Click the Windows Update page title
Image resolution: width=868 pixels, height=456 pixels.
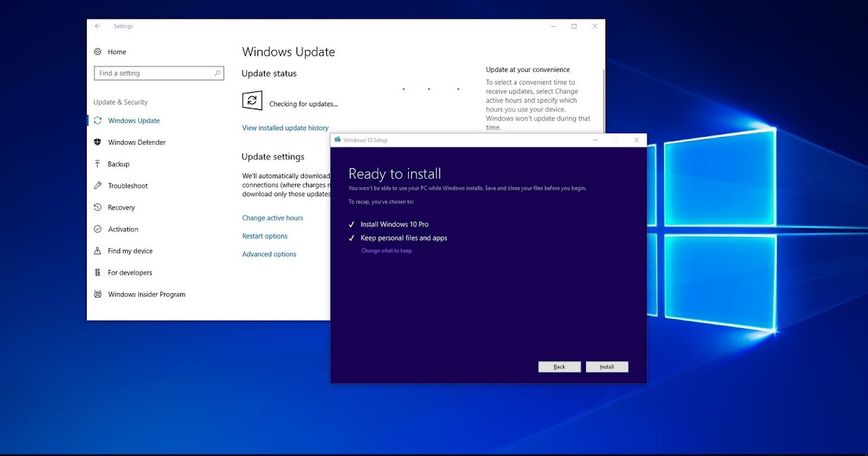(x=289, y=52)
